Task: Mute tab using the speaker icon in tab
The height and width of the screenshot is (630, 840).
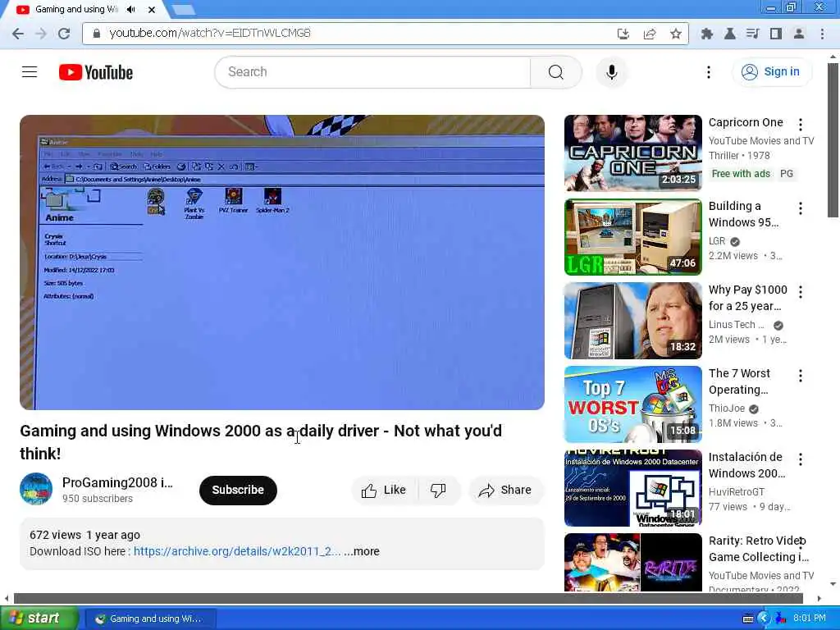Action: (x=130, y=9)
